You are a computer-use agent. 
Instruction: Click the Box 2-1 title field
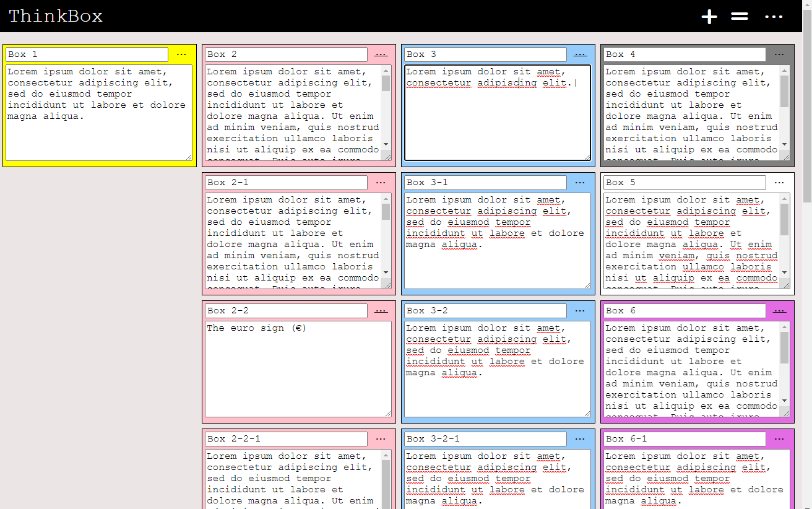pyautogui.click(x=286, y=183)
